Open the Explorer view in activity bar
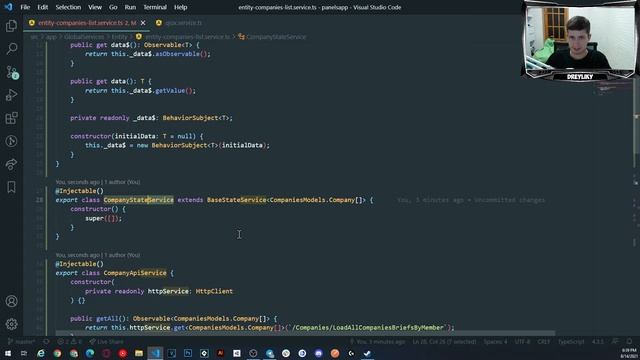 coord(11,26)
